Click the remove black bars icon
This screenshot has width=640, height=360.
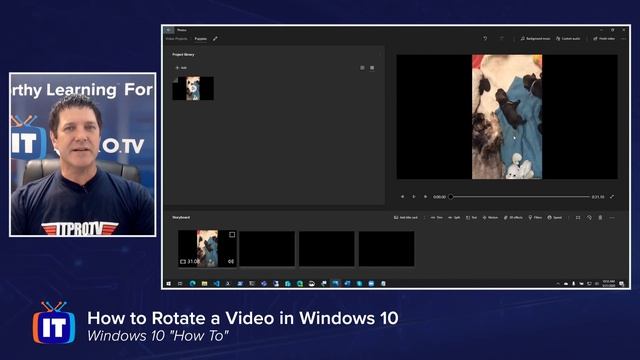point(578,218)
